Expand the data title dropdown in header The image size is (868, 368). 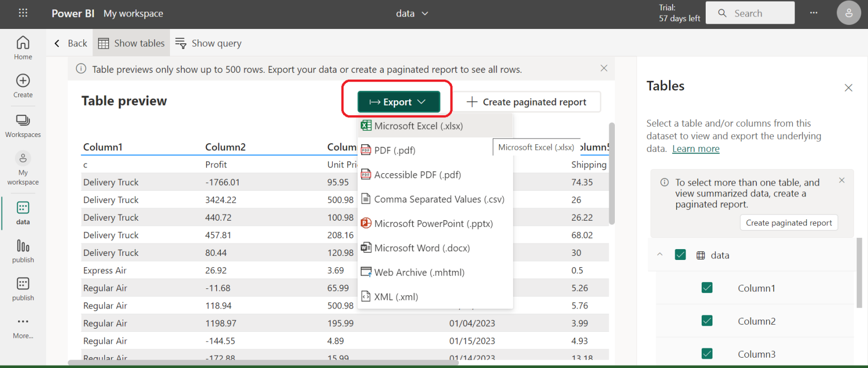(412, 13)
